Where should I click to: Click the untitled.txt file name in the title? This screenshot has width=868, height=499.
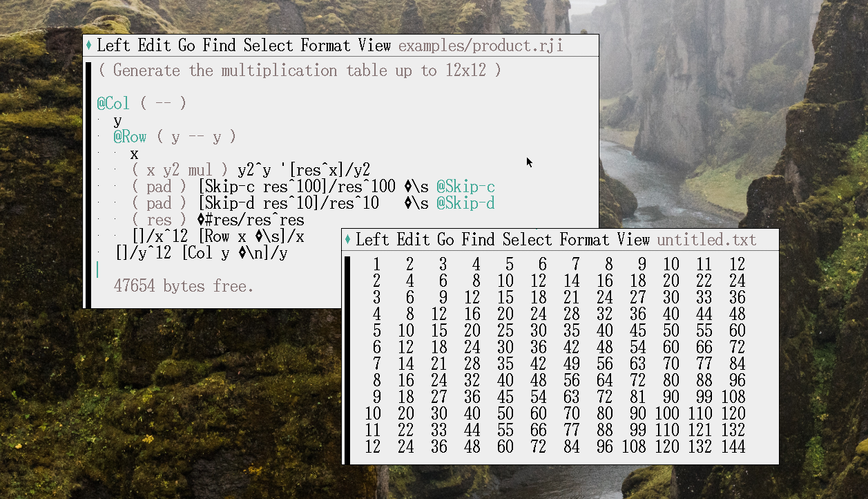point(706,240)
